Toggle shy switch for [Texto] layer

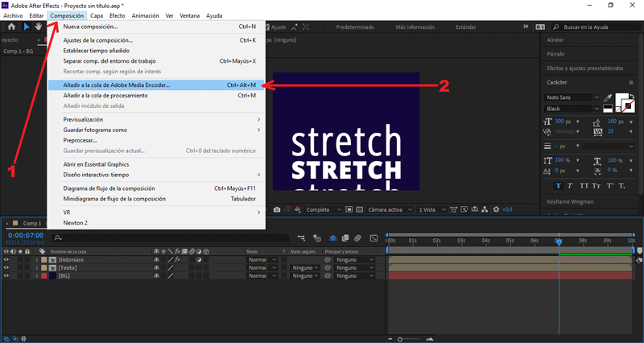click(156, 268)
